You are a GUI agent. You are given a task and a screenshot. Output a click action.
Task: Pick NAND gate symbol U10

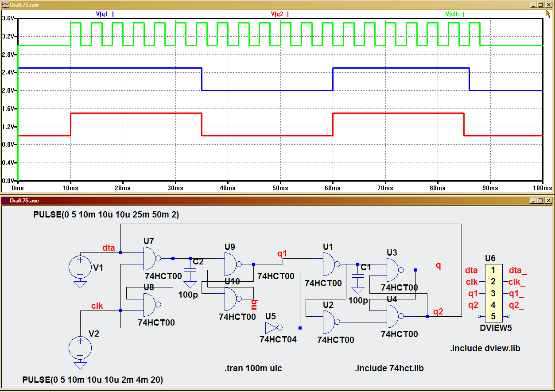(x=233, y=299)
